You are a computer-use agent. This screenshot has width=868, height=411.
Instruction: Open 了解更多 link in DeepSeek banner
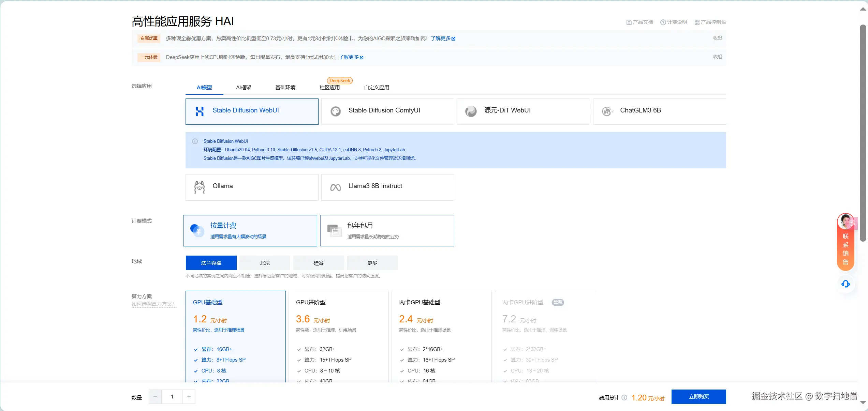(x=349, y=57)
